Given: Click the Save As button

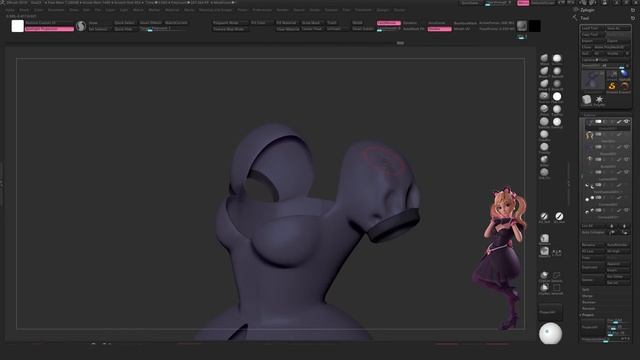Looking at the screenshot, I should [x=618, y=28].
